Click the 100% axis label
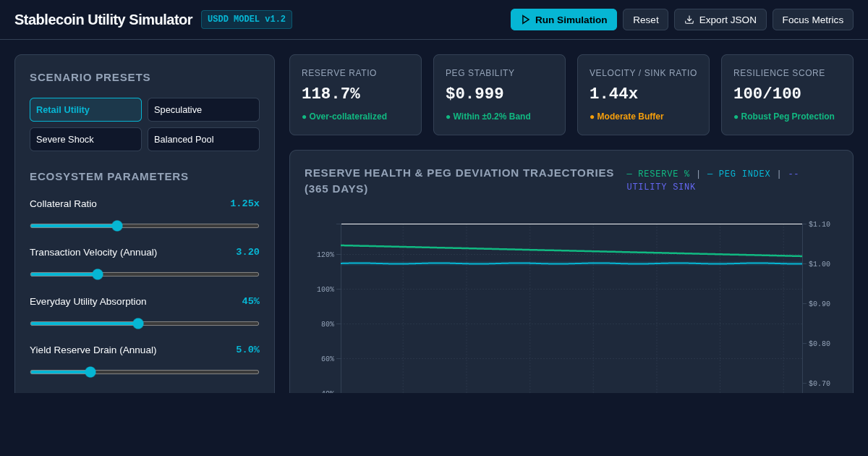 325,290
